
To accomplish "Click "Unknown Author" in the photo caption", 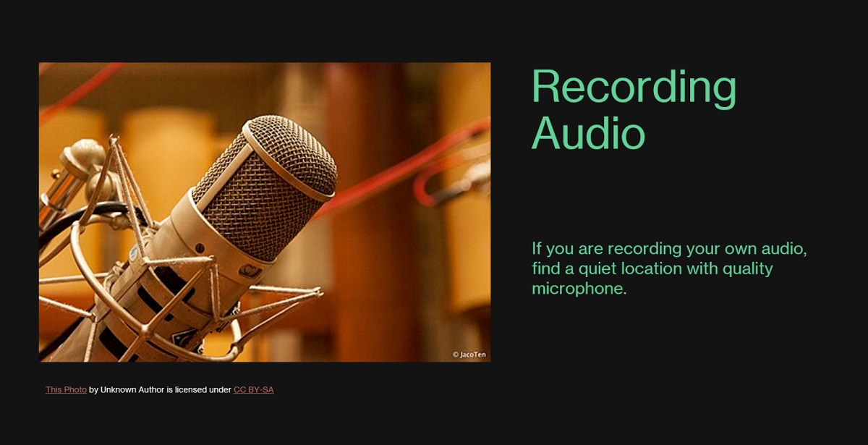I will (x=132, y=390).
